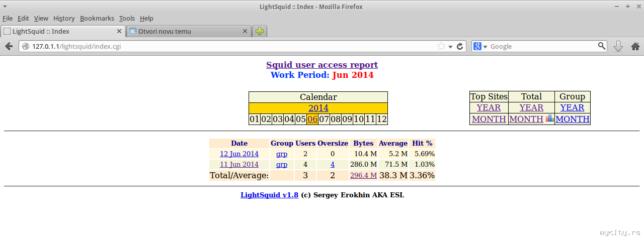Bookmark this page with the star icon

pos(441,46)
